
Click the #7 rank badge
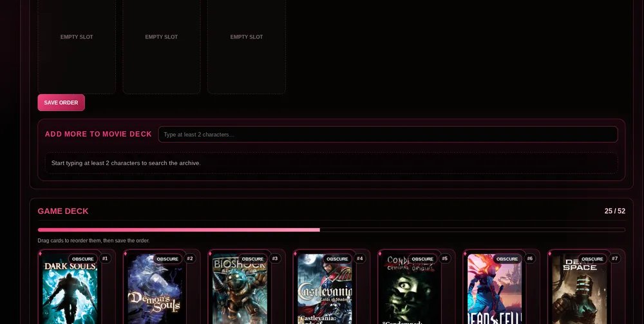click(x=615, y=259)
